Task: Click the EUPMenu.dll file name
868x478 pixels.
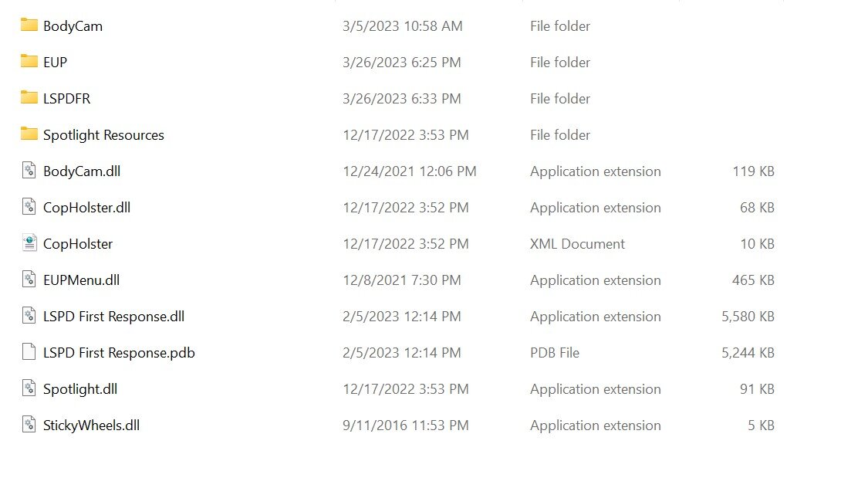Action: tap(81, 280)
